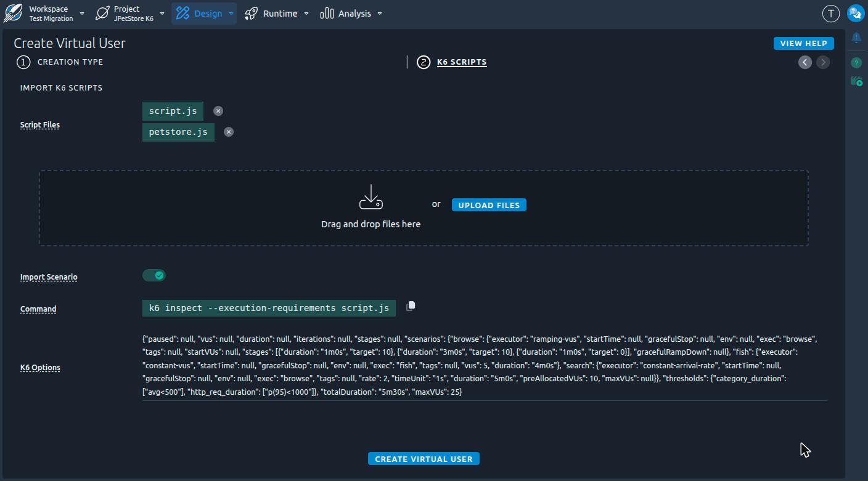Click the Design pencil-ruler icon
868x481 pixels.
coord(182,13)
